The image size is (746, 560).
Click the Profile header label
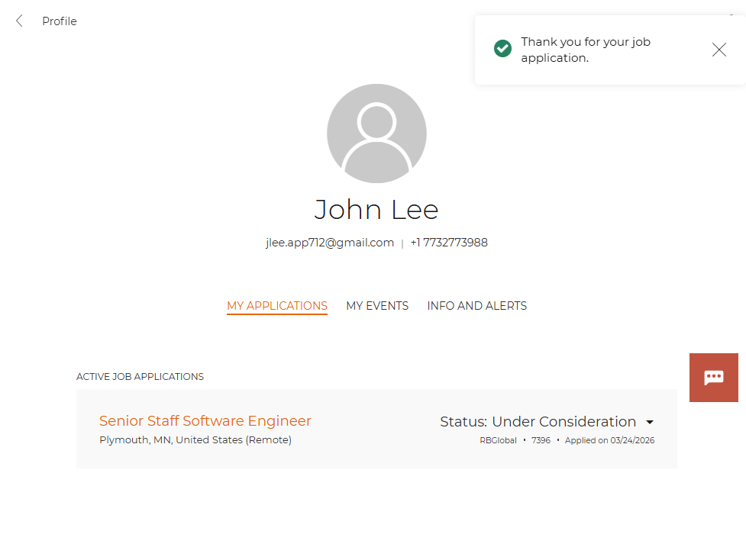click(x=60, y=21)
